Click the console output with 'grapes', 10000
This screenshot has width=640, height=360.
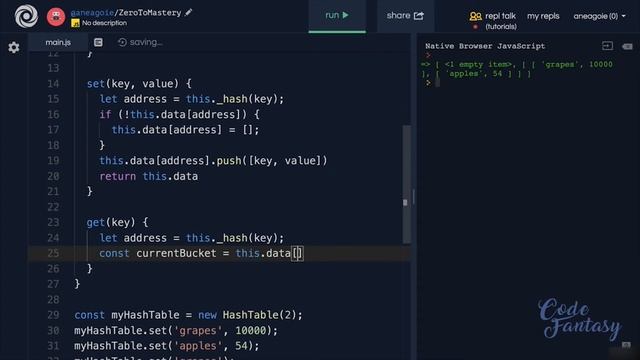(517, 69)
